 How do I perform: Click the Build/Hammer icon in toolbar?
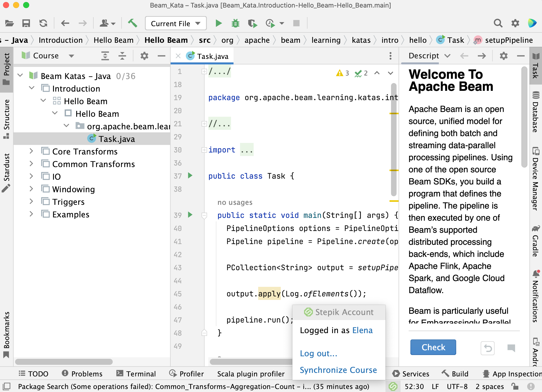tap(132, 24)
